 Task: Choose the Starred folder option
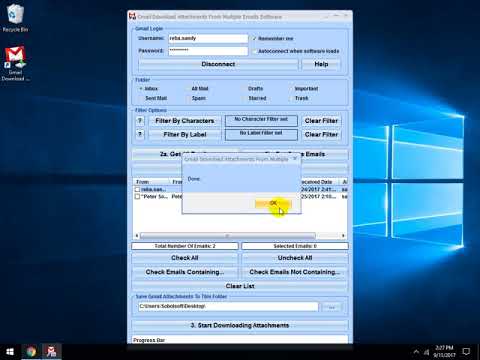pos(244,98)
